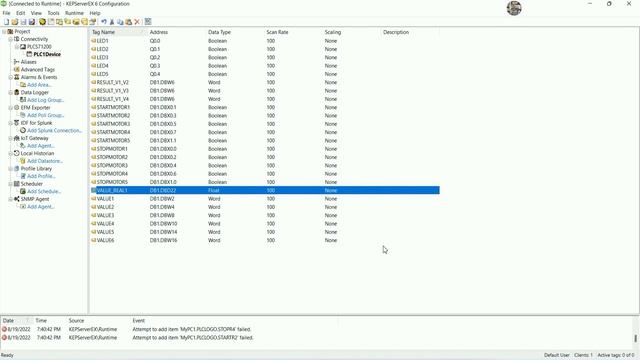640x360 pixels.
Task: Collapse the Profile Library node
Action: 11,169
